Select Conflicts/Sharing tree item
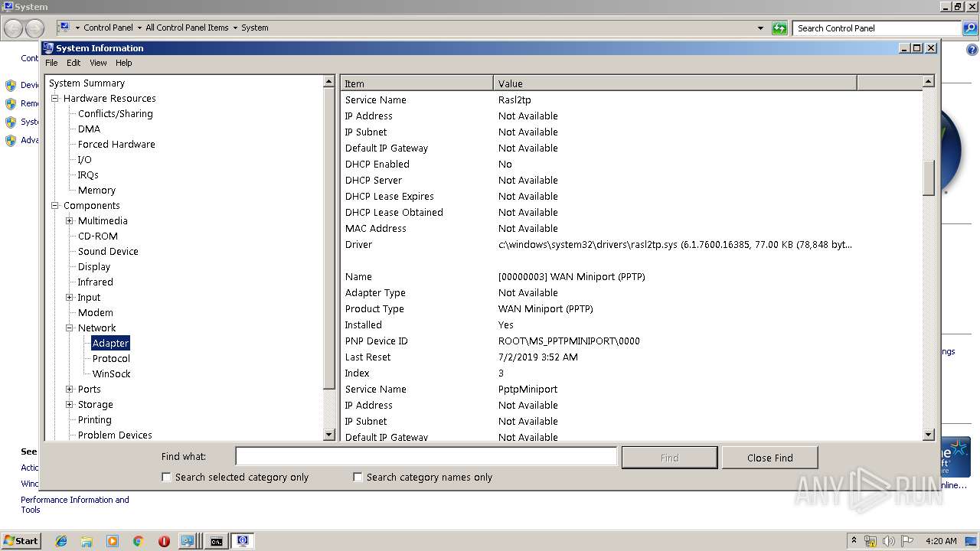Viewport: 980px width, 551px height. [x=115, y=113]
